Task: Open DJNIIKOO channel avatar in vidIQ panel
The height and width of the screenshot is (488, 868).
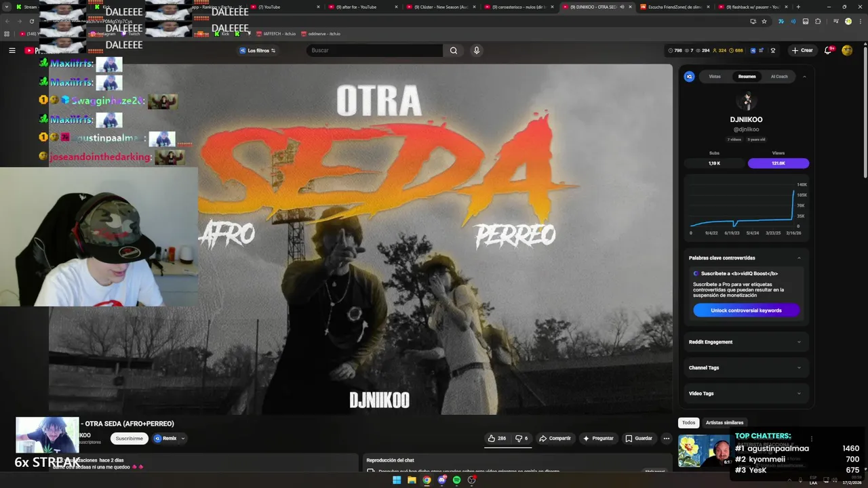Action: [x=746, y=101]
